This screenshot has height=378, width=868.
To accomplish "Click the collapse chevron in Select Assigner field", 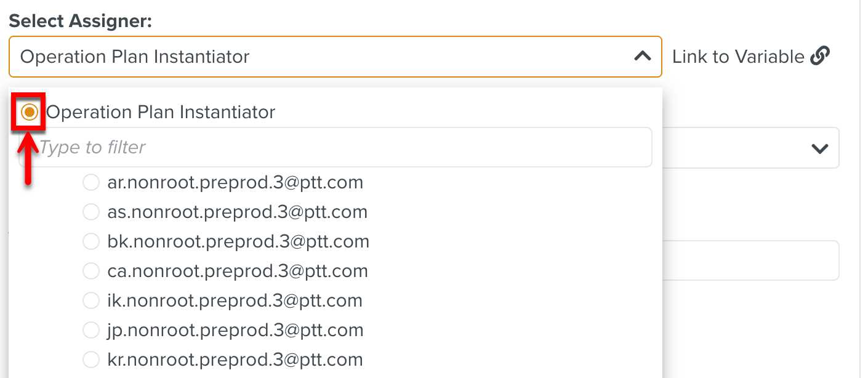I will 643,56.
